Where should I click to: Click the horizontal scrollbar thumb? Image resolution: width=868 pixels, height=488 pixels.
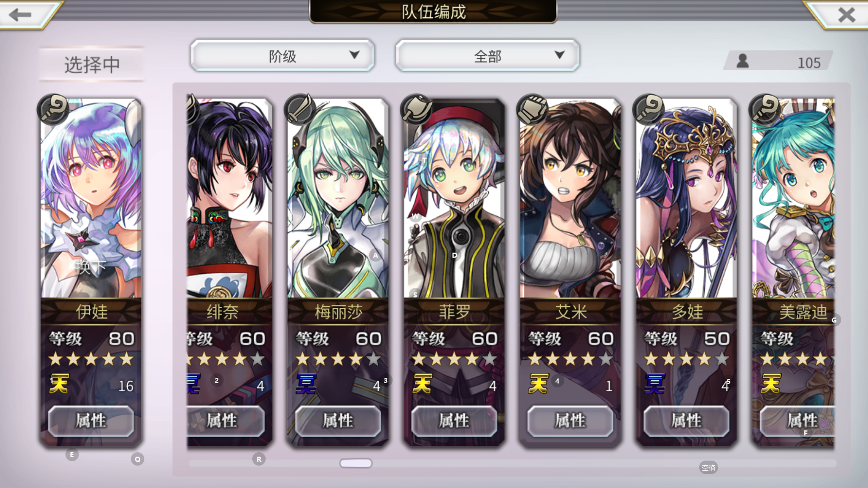tap(356, 463)
